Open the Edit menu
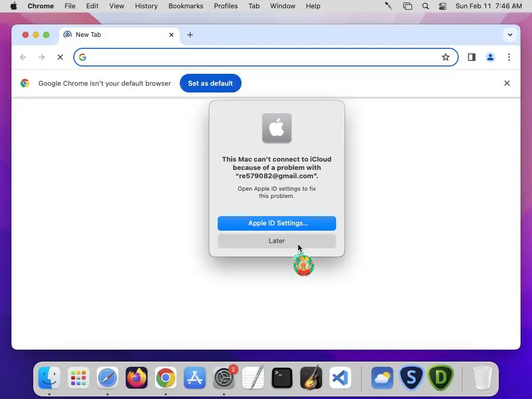This screenshot has height=399, width=532. [92, 6]
